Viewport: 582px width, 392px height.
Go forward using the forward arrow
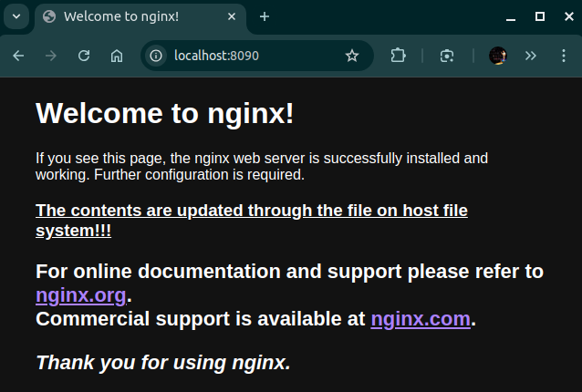pyautogui.click(x=51, y=56)
